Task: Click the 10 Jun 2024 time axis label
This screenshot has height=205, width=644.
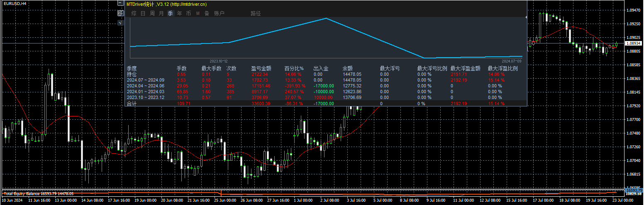Action: coord(11,200)
